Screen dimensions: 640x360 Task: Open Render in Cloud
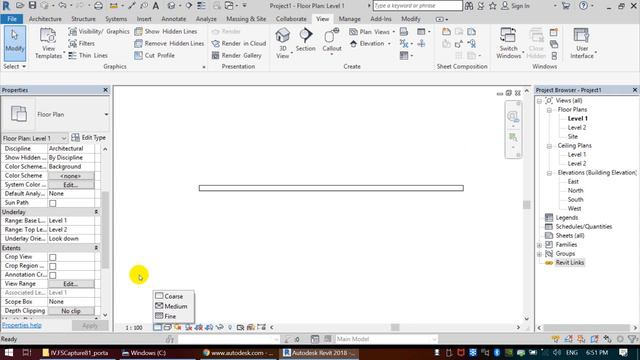click(238, 43)
